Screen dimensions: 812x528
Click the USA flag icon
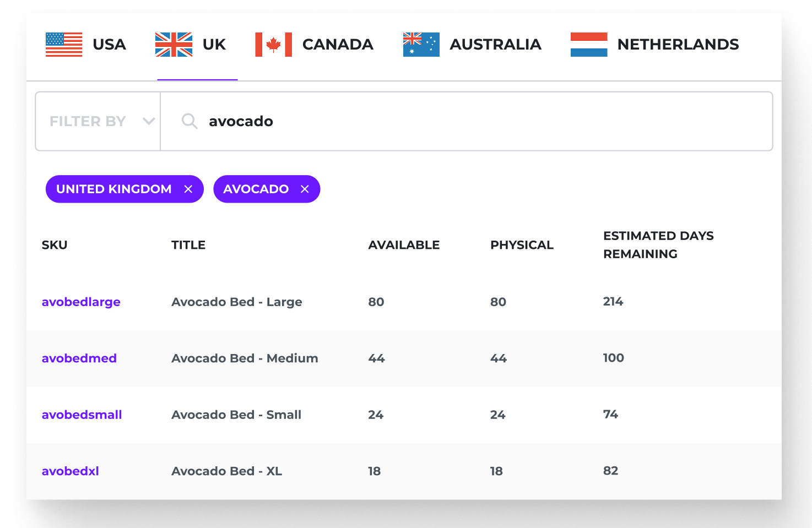pyautogui.click(x=64, y=45)
